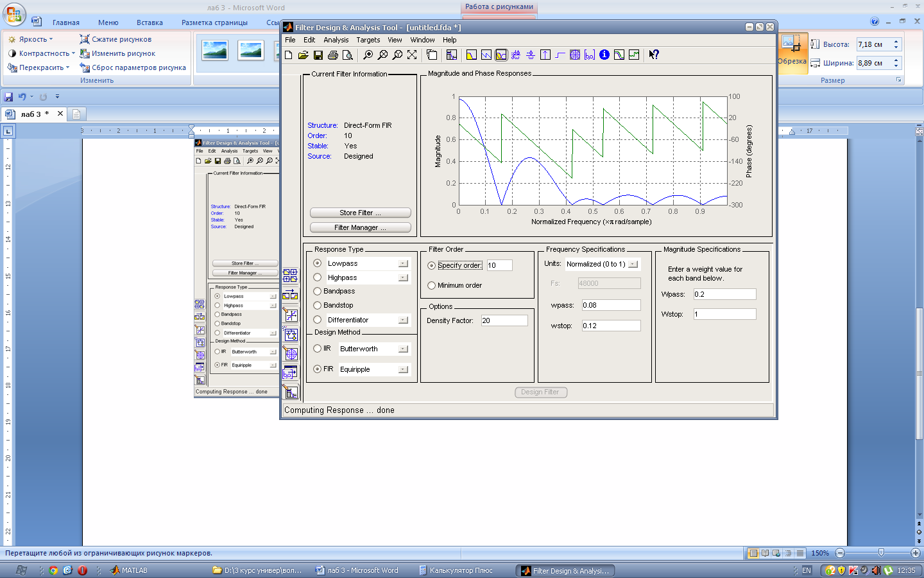Show Filter Coefficients [b,a] icon
Image resolution: width=924 pixels, height=578 pixels.
pos(590,55)
